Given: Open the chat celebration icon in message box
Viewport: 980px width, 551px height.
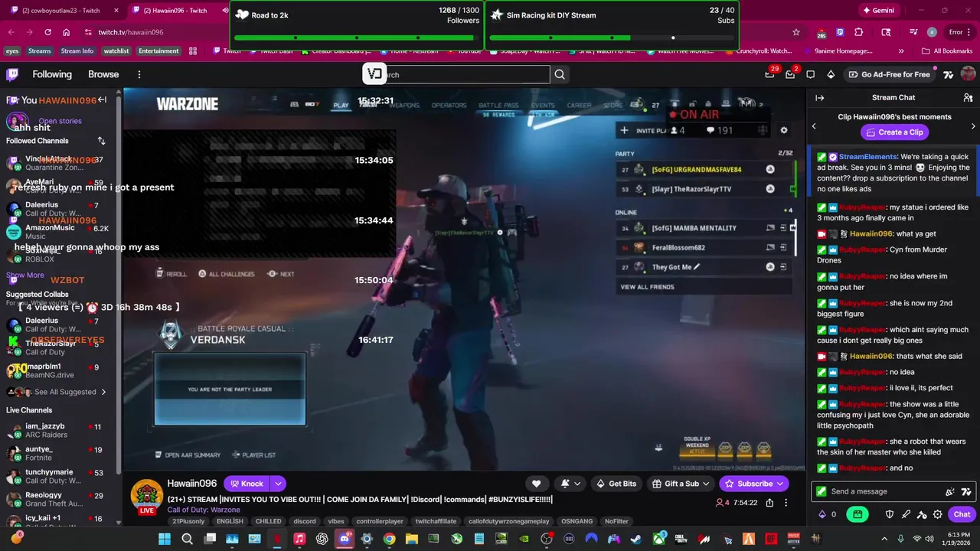Looking at the screenshot, I should [950, 491].
